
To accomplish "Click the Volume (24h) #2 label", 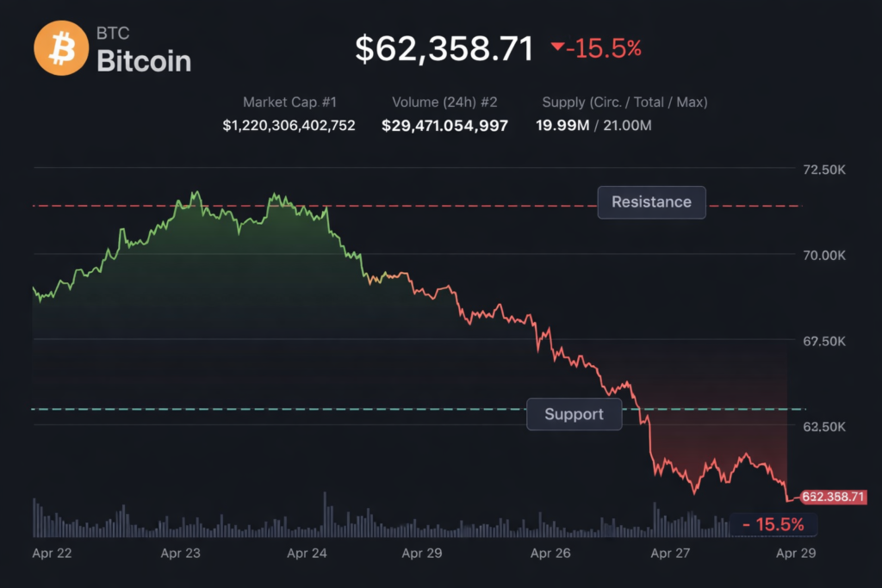I will click(x=444, y=102).
